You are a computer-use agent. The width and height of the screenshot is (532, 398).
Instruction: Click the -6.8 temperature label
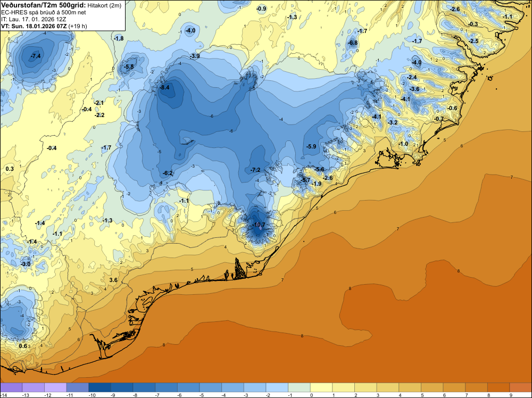(x=353, y=43)
